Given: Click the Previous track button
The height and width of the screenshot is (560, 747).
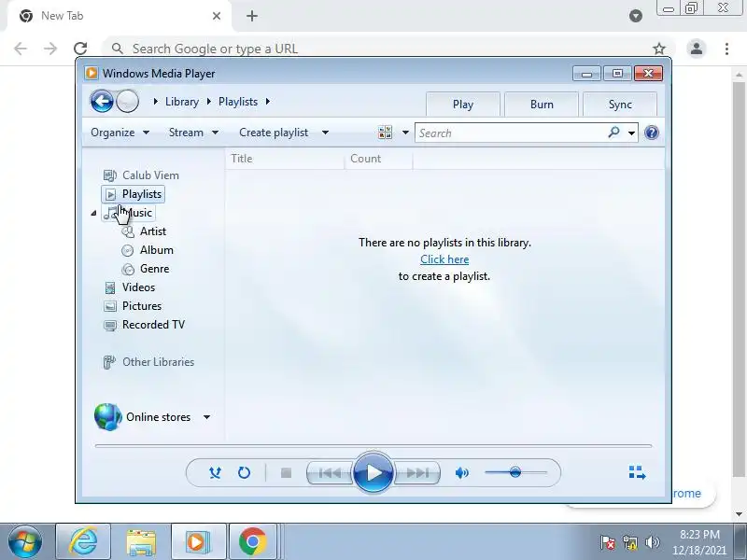Looking at the screenshot, I should (330, 472).
